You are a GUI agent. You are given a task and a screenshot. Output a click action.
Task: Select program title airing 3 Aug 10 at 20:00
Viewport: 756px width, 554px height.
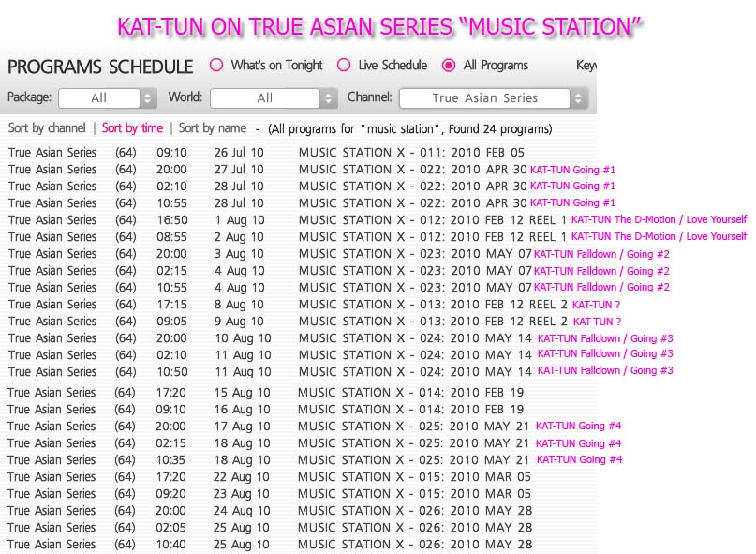click(x=415, y=254)
